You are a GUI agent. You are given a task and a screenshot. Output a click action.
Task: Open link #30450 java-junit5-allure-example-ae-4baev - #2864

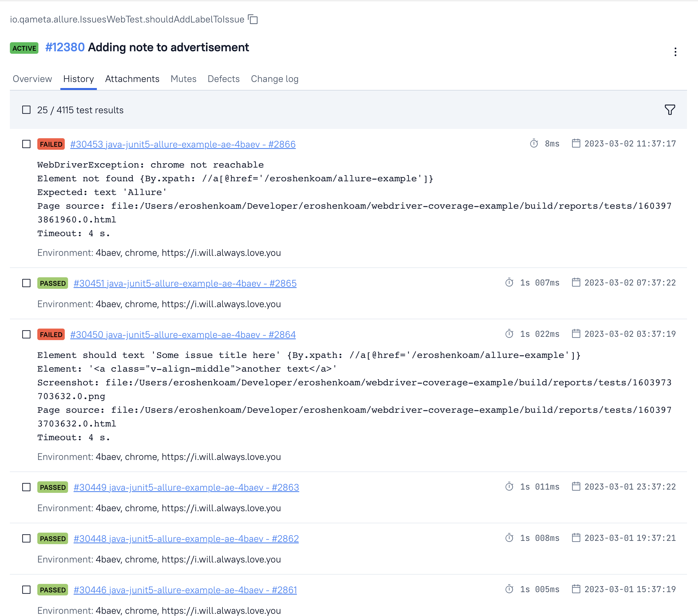[x=183, y=334]
